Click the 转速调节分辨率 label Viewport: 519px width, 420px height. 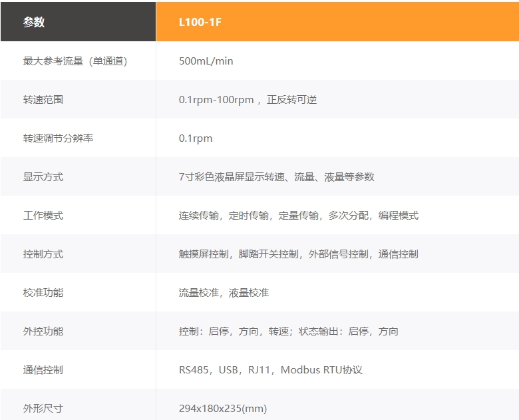(58, 138)
